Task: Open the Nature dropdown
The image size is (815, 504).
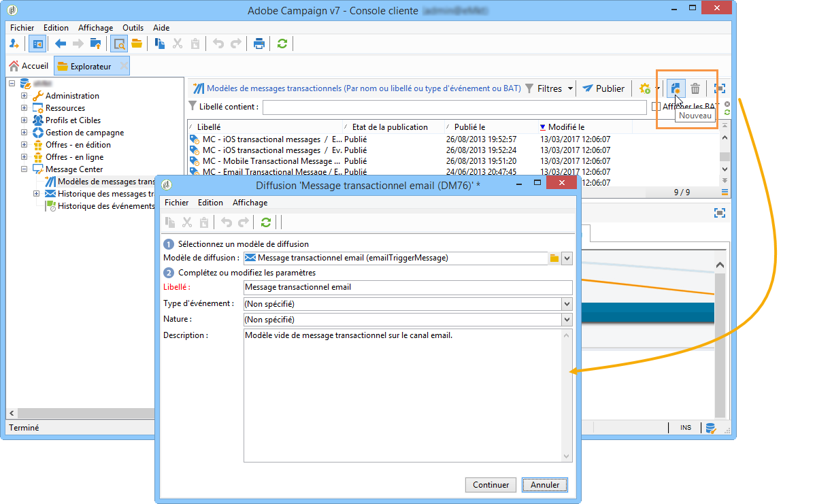Action: click(567, 320)
